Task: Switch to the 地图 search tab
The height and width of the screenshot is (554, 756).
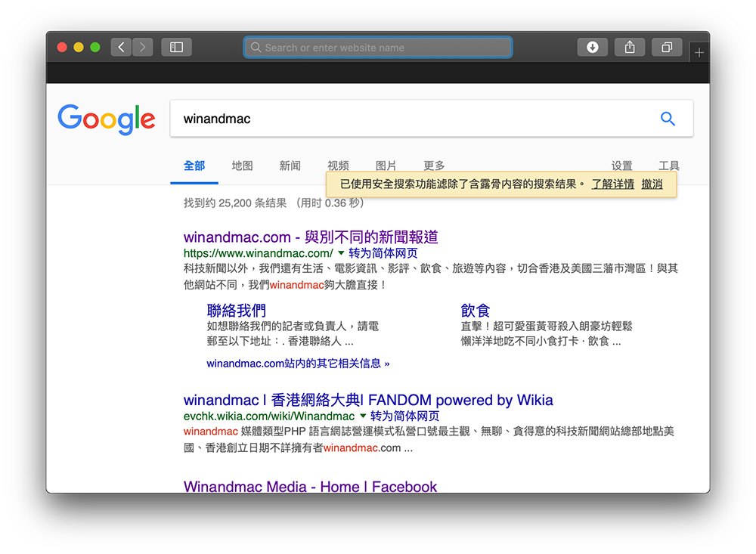Action: tap(242, 166)
